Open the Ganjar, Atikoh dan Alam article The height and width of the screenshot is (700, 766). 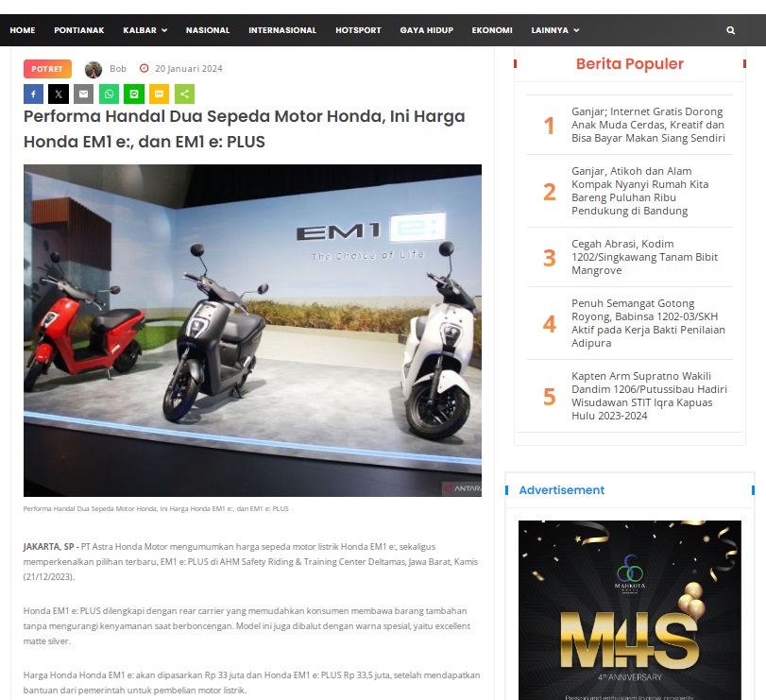click(x=640, y=191)
